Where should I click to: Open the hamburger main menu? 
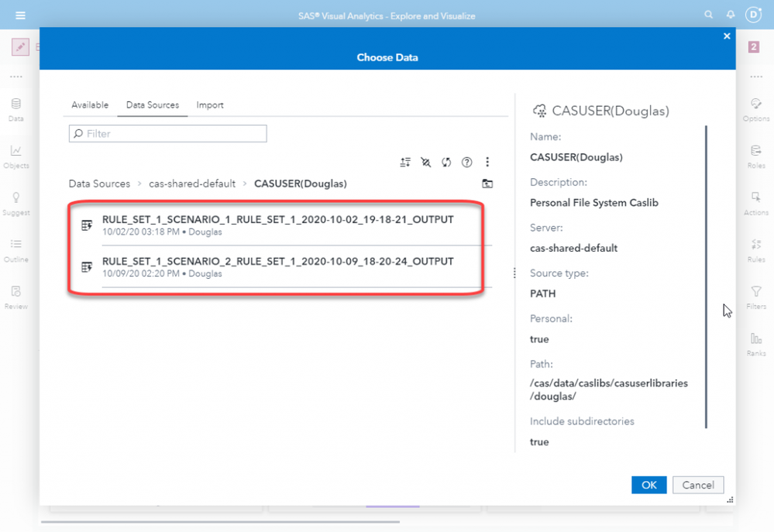tap(20, 15)
